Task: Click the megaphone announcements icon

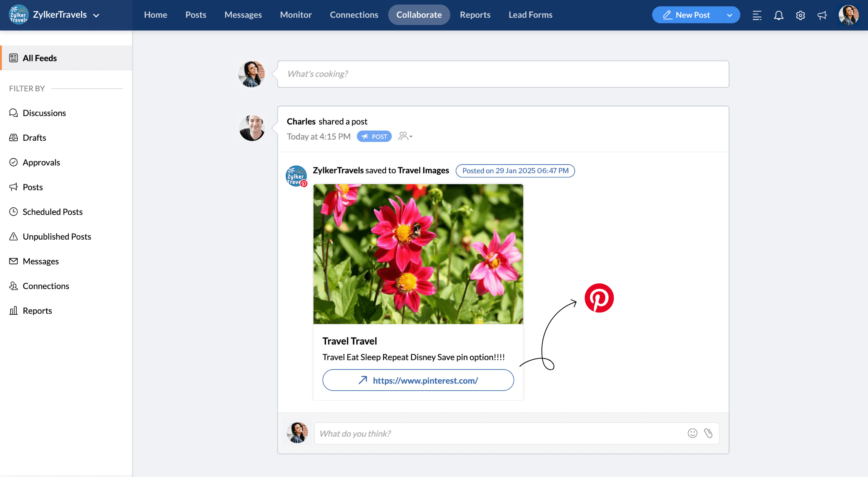Action: click(x=822, y=15)
